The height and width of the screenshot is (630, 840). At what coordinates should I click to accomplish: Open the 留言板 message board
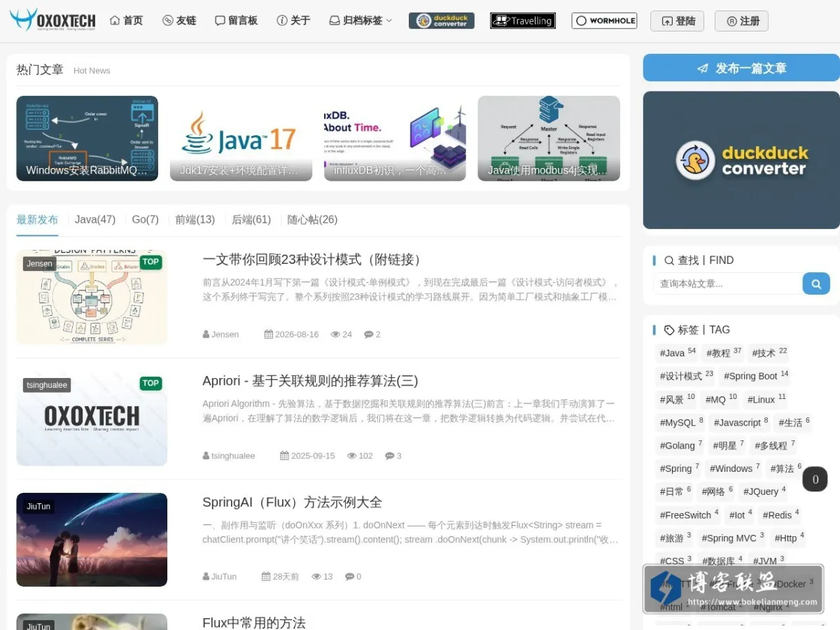236,21
